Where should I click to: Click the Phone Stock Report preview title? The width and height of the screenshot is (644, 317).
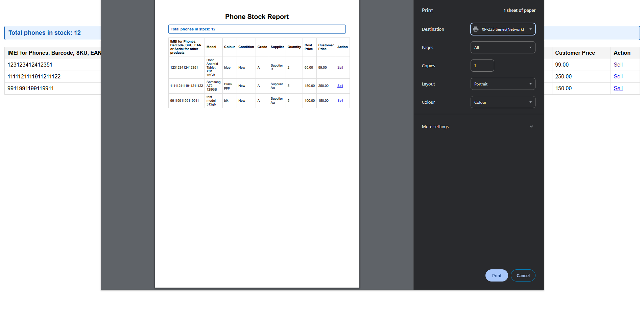[x=257, y=17]
